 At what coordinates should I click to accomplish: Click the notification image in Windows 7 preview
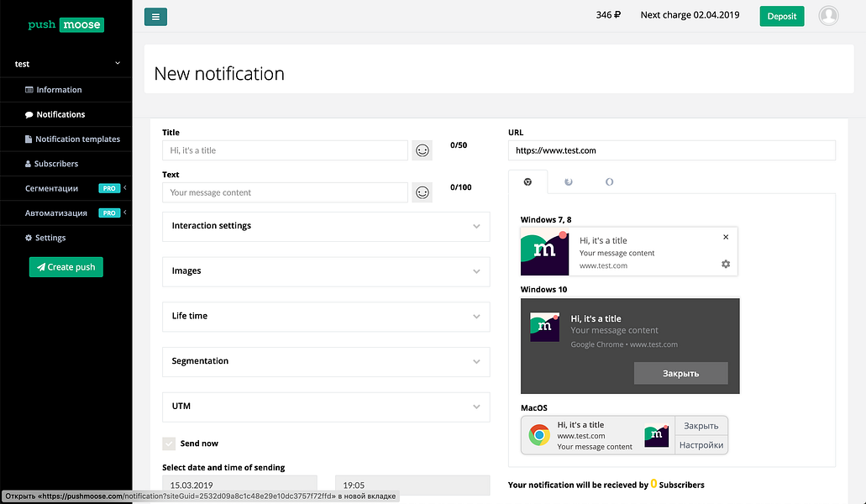coord(544,251)
